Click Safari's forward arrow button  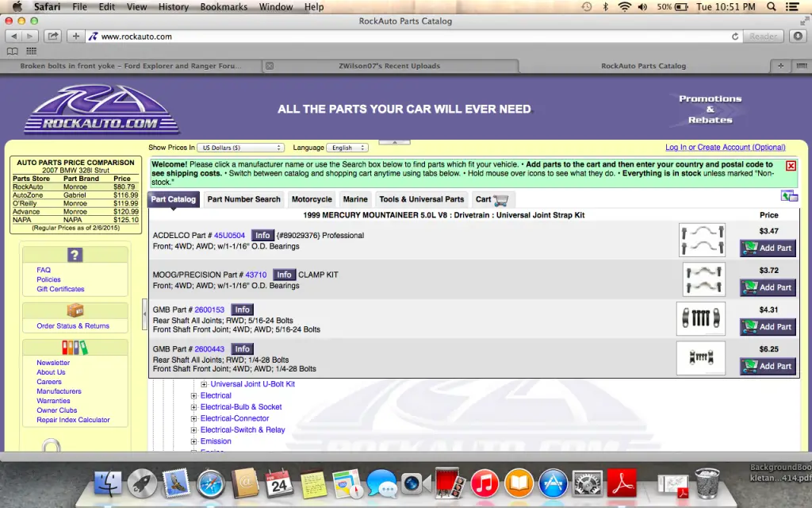pyautogui.click(x=30, y=37)
